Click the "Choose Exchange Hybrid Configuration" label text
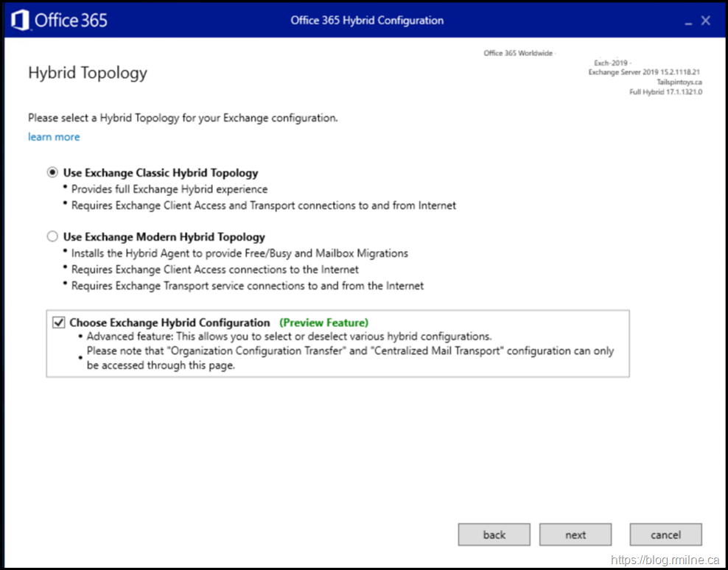Viewport: 728px width, 570px height. click(169, 323)
